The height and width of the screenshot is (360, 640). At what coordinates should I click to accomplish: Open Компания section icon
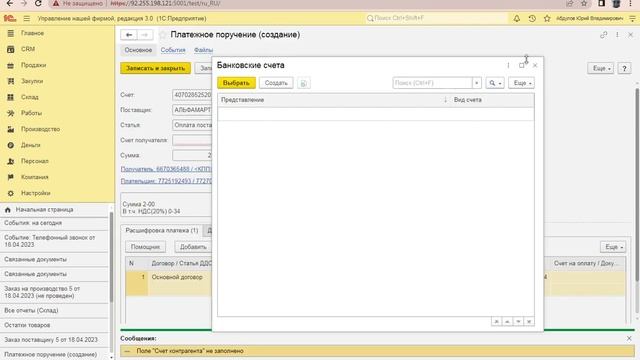(x=11, y=177)
